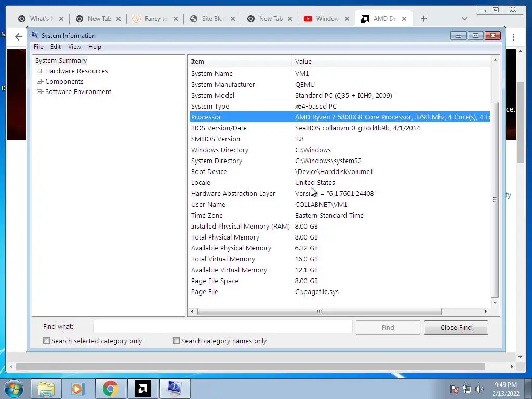Open the Edit menu
The width and height of the screenshot is (532, 399).
point(56,47)
